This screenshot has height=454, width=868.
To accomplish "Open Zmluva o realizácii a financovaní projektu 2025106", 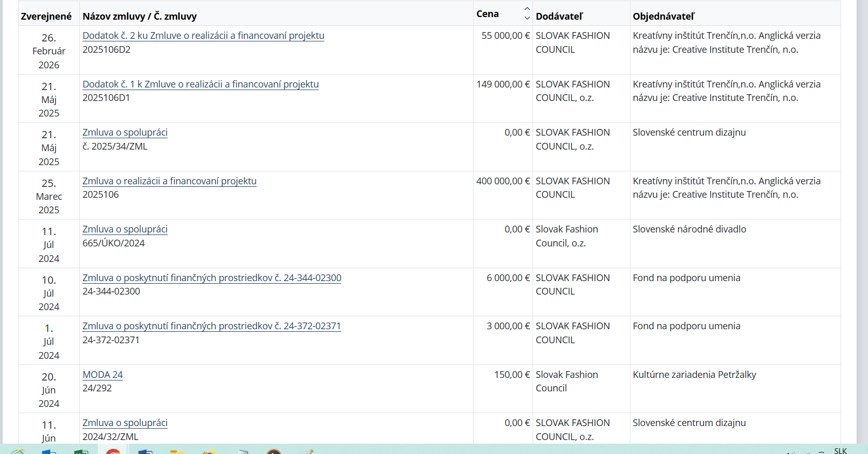I will click(169, 181).
